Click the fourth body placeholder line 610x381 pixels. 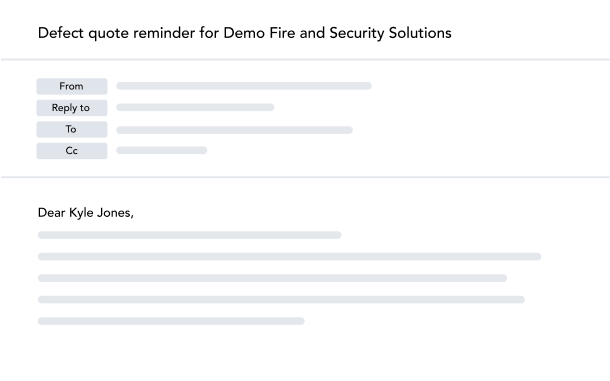(281, 299)
